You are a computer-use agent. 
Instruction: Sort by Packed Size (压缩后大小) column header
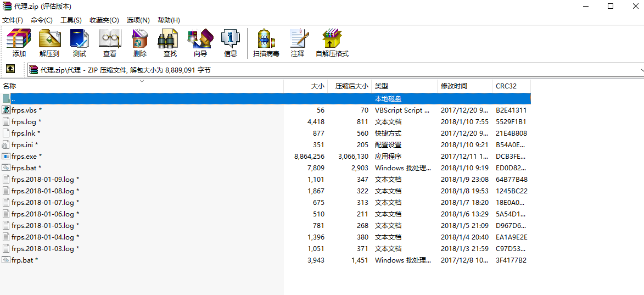(350, 86)
